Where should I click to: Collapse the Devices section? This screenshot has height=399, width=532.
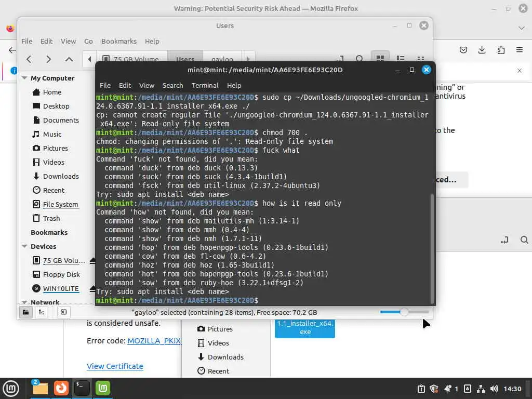point(24,246)
